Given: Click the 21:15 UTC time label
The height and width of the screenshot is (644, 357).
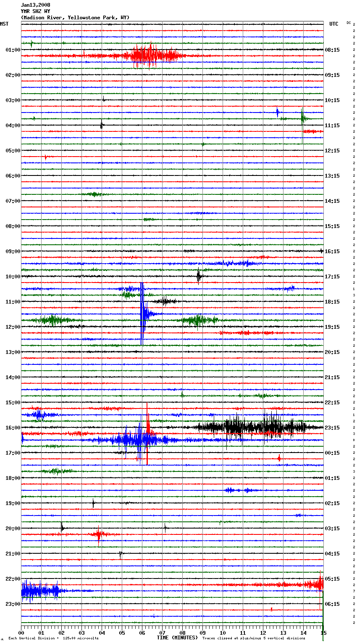Looking at the screenshot, I should click(x=332, y=377).
